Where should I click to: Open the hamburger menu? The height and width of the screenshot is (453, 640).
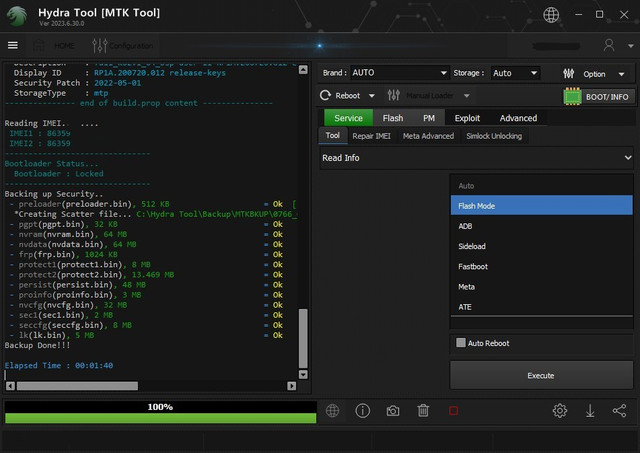(x=12, y=45)
